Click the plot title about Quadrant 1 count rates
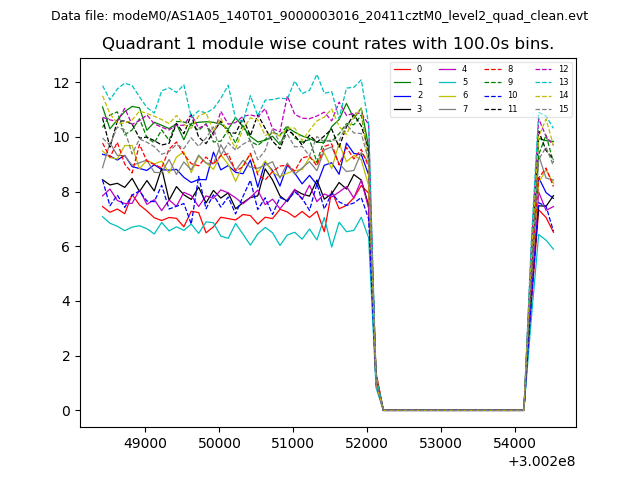Screen dimensions: 640x480 pos(328,44)
